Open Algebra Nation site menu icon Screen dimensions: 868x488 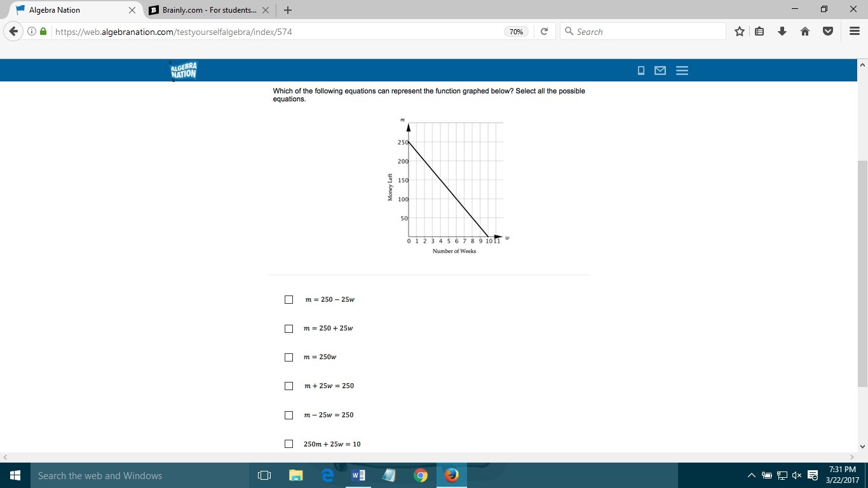[x=682, y=71]
